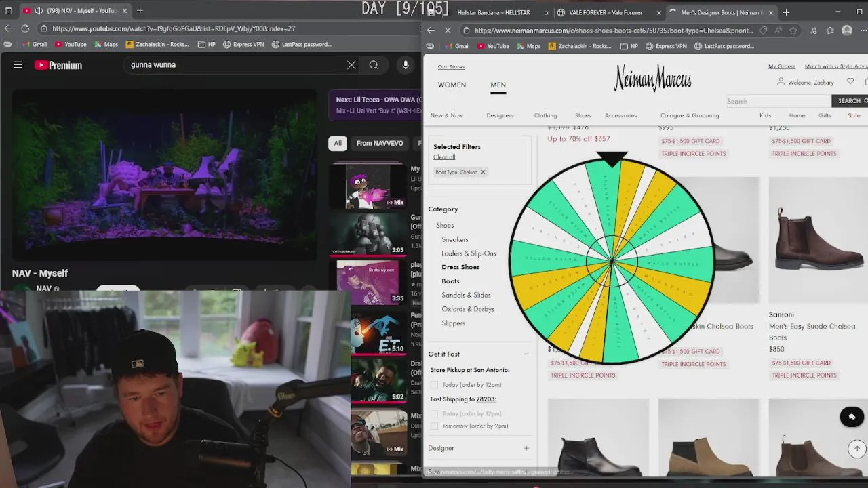Clear the YouTube search box text

tap(351, 65)
